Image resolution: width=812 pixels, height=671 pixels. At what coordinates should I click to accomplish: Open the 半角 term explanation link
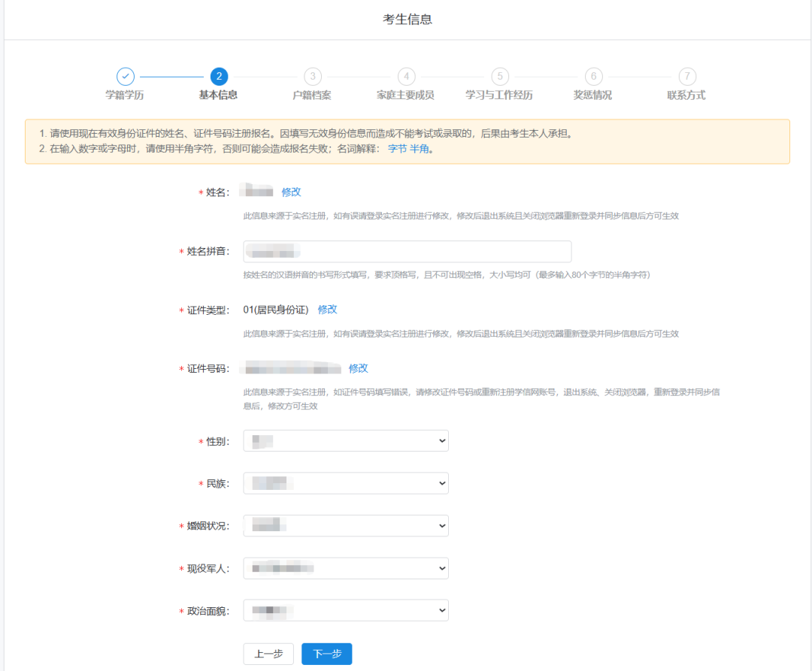click(419, 149)
